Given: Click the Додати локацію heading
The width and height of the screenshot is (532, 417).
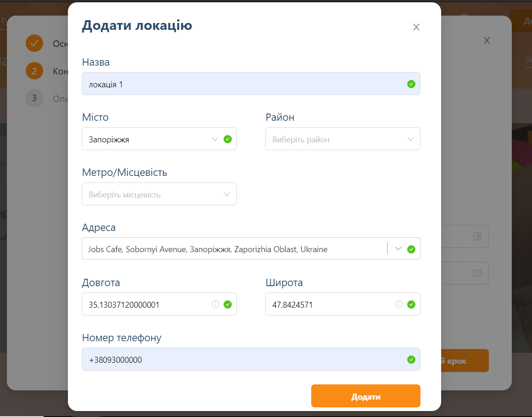Looking at the screenshot, I should pyautogui.click(x=137, y=25).
